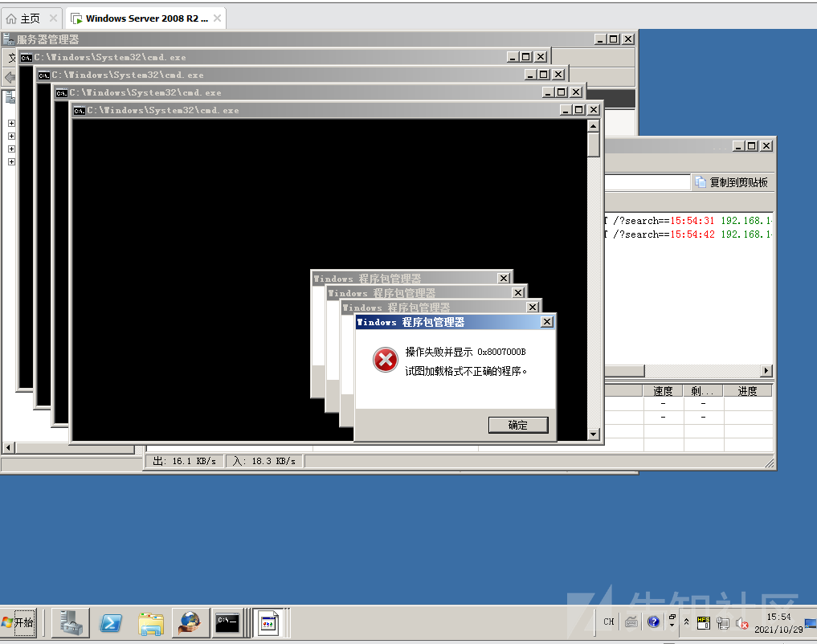Image resolution: width=817 pixels, height=644 pixels.
Task: Click the globe icon on the taskbar
Action: (190, 622)
